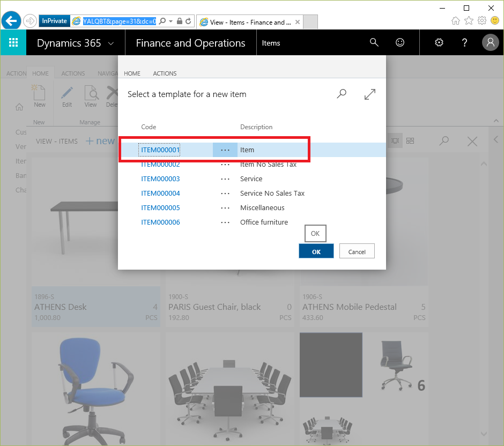Select template code ITEM000003

pyautogui.click(x=160, y=179)
